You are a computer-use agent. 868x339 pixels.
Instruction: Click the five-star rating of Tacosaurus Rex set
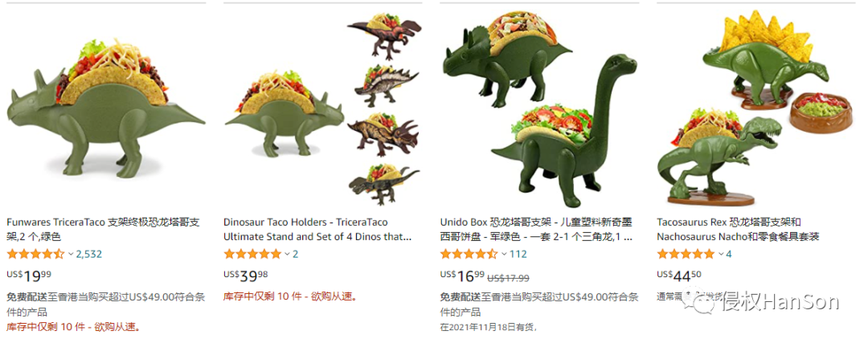686,254
